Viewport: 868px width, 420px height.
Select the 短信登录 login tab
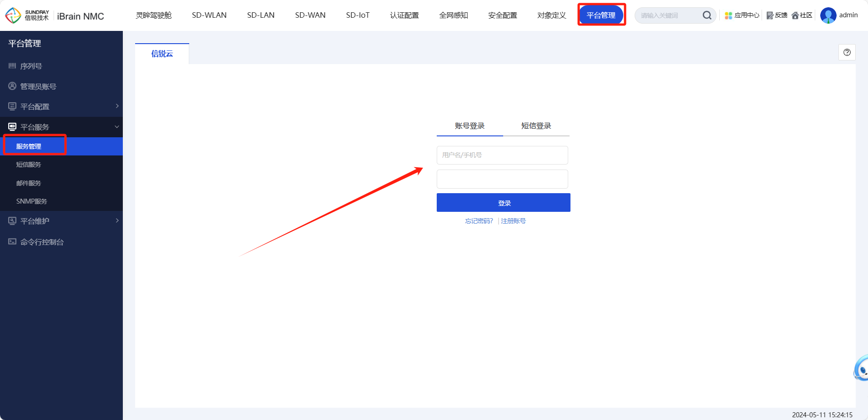(x=536, y=126)
